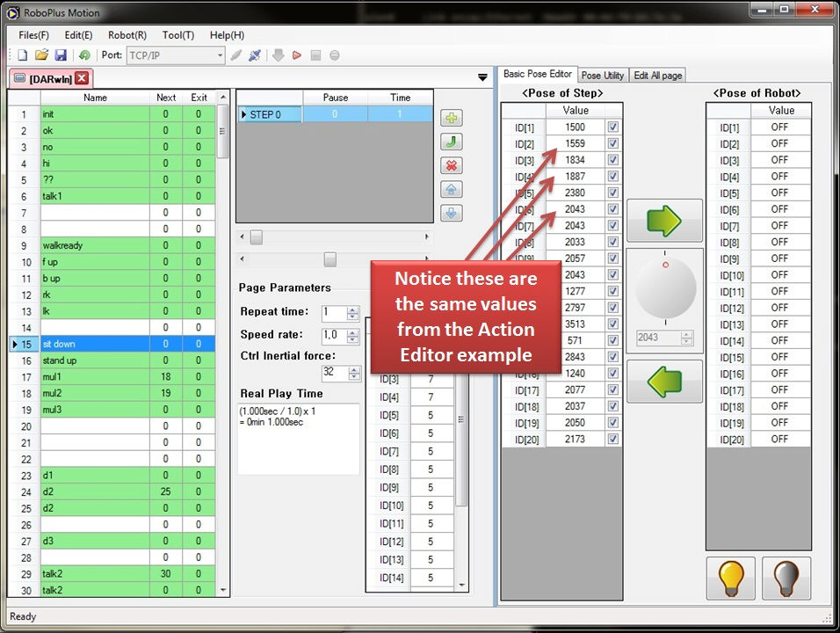This screenshot has height=633, width=840.
Task: Toggle the checkbox for value 2380
Action: click(612, 193)
